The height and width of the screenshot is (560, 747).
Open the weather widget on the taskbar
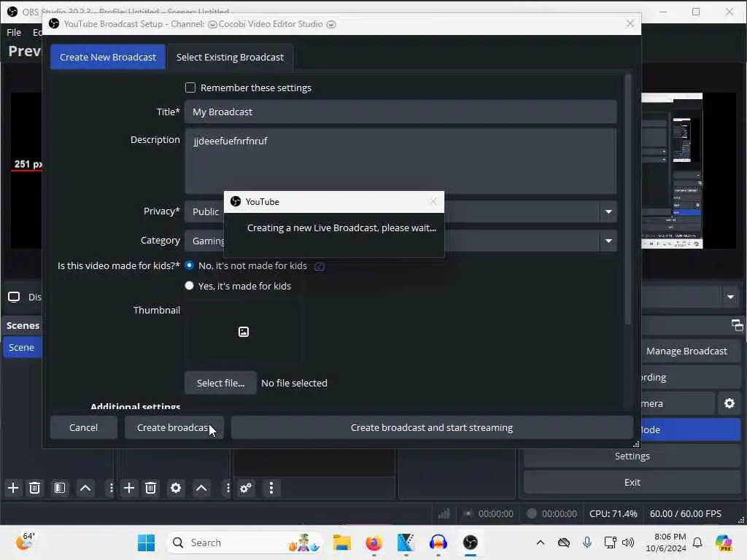25,542
